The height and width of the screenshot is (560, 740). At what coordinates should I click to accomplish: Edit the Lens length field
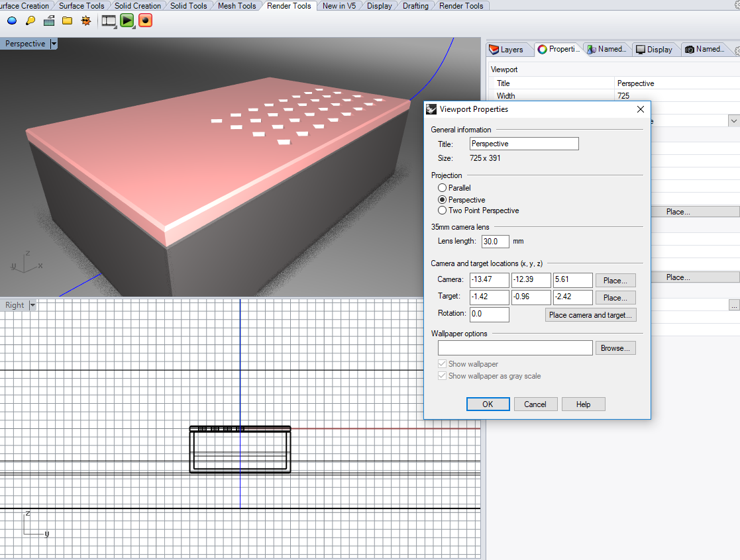coord(496,242)
